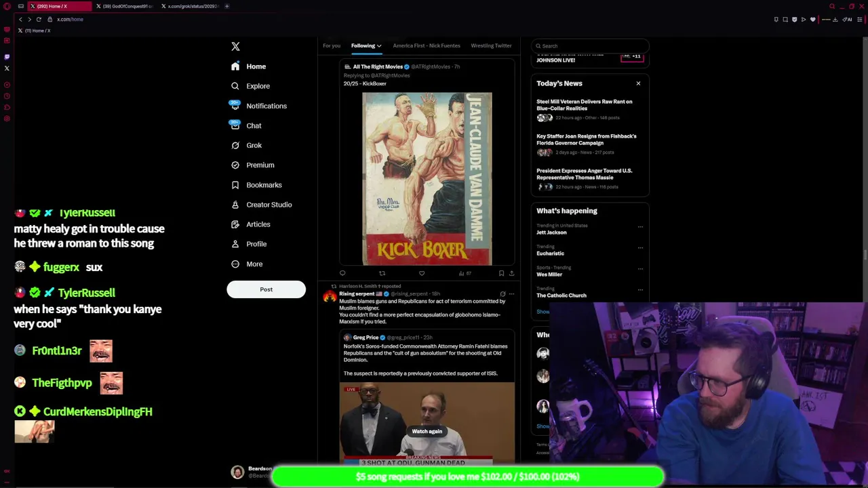Open a new browser tab
The width and height of the screenshot is (868, 488).
click(227, 6)
